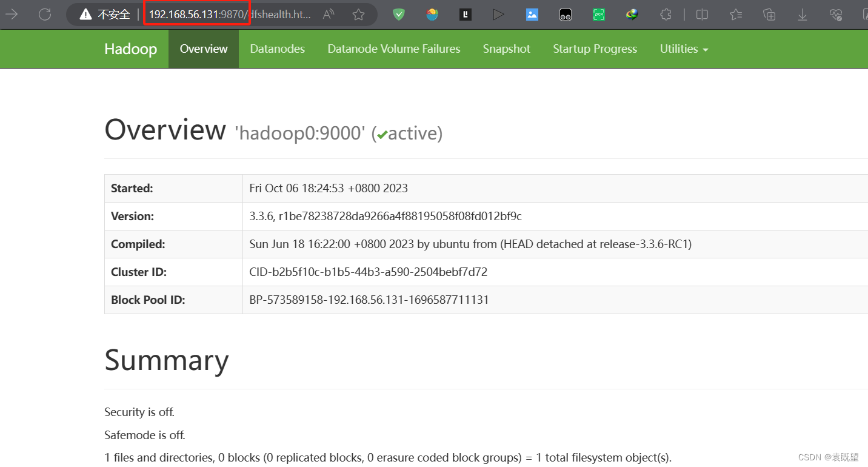Open the Tampermonkey extension icon
The height and width of the screenshot is (467, 868).
566,15
